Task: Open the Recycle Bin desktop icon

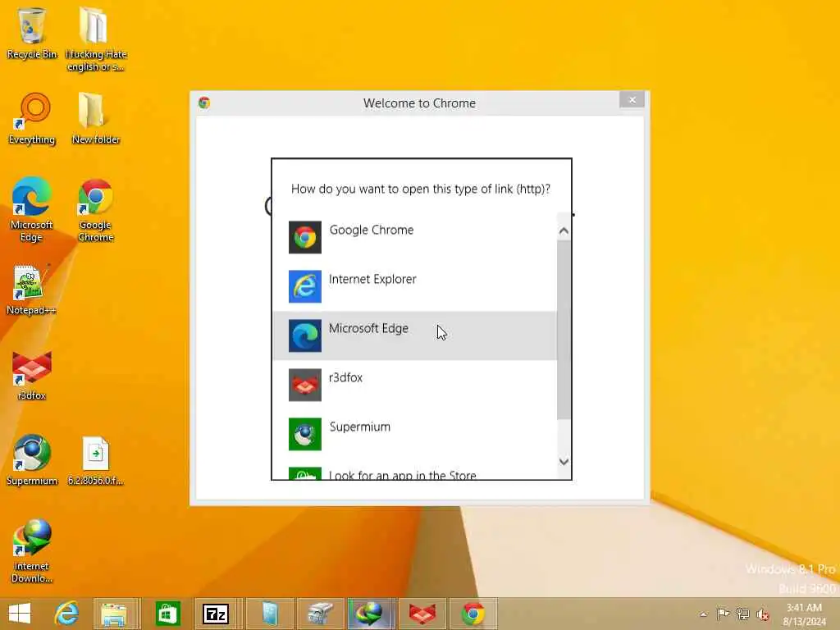Action: pyautogui.click(x=32, y=33)
